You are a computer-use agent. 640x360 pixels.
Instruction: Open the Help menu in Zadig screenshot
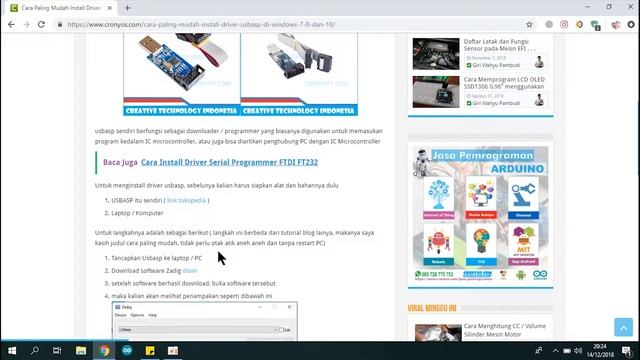pyautogui.click(x=152, y=315)
